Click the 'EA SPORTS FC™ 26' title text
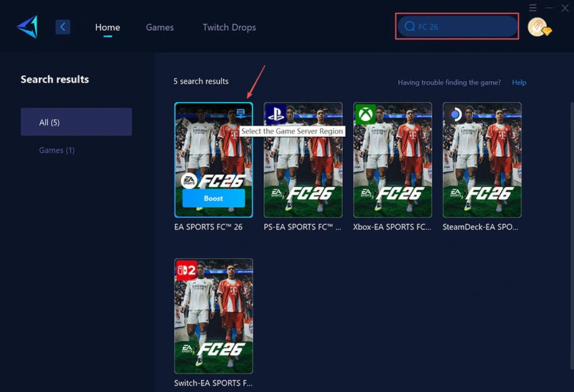The height and width of the screenshot is (392, 574). pos(208,227)
